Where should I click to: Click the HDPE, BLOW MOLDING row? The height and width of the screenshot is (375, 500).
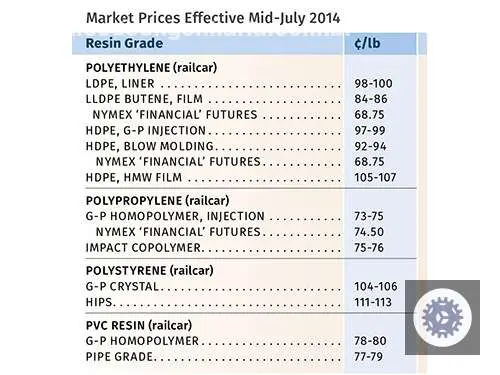coord(239,146)
